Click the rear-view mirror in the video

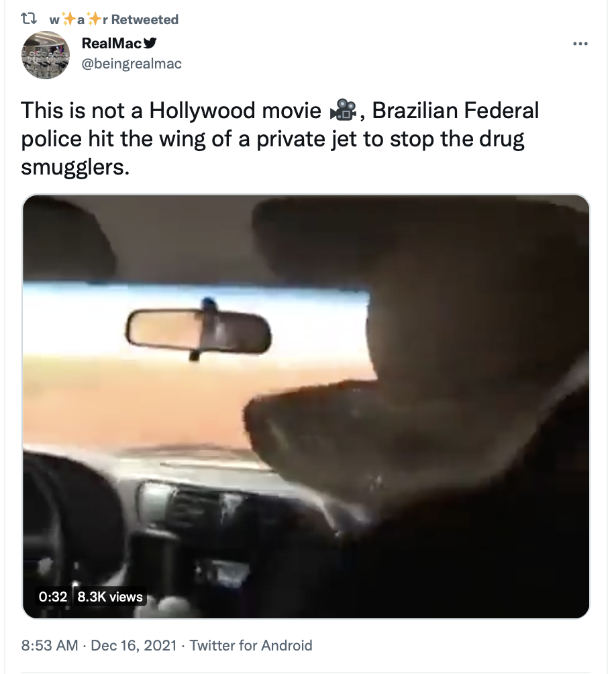click(x=199, y=330)
